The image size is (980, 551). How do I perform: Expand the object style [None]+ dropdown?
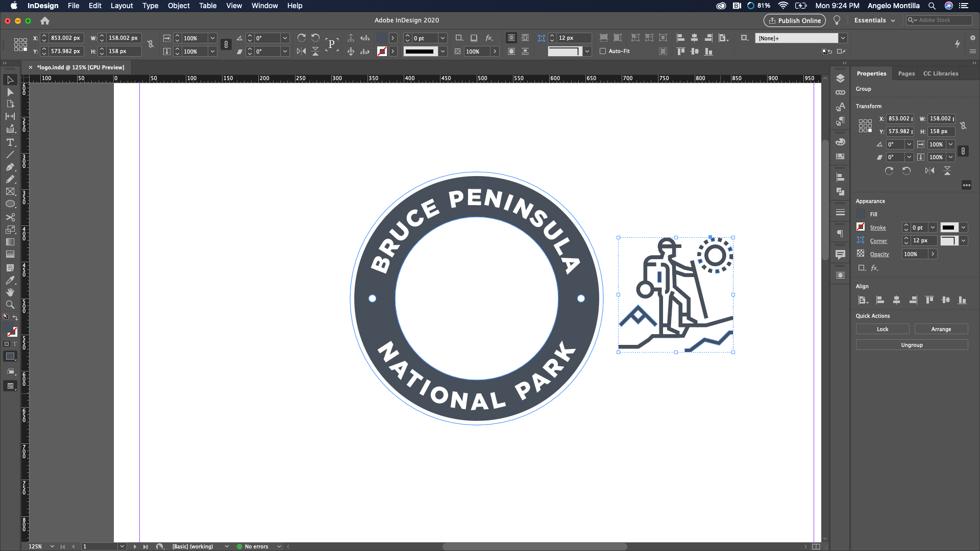pos(843,38)
